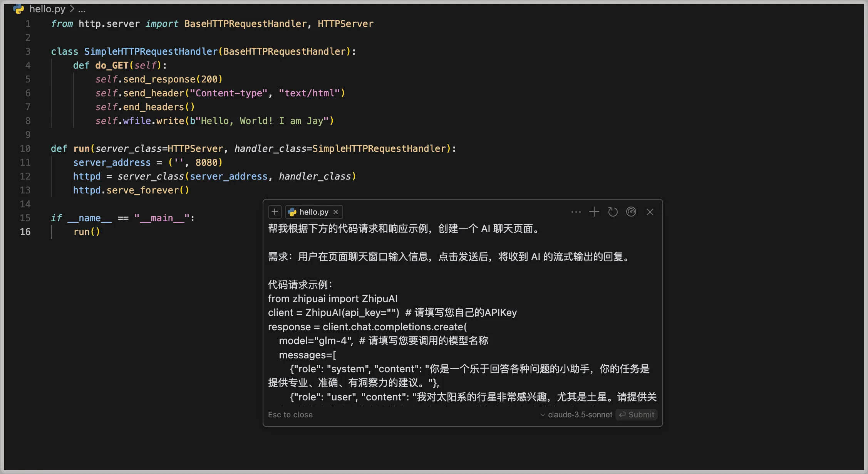Click the Esc to close label
Image resolution: width=868 pixels, height=474 pixels.
[290, 415]
